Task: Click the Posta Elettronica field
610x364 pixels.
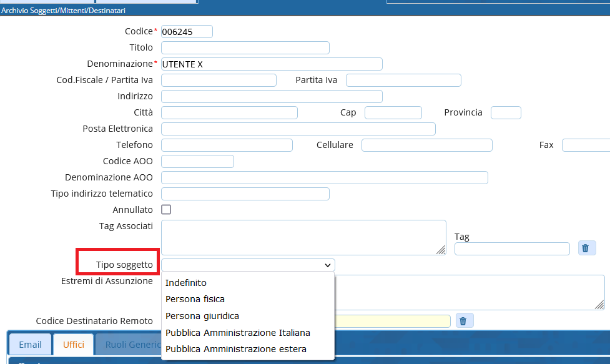Action: (298, 129)
